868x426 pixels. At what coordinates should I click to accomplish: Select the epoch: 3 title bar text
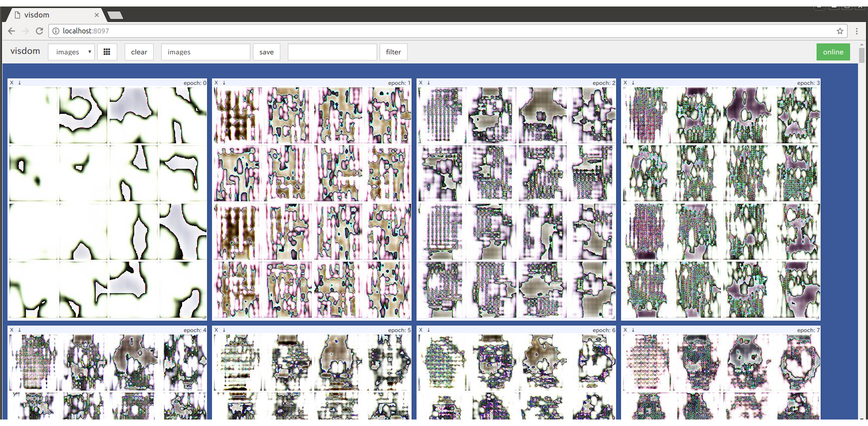(809, 83)
